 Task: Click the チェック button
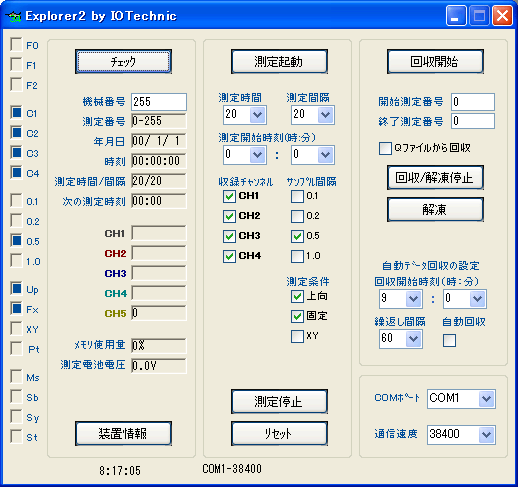(123, 62)
